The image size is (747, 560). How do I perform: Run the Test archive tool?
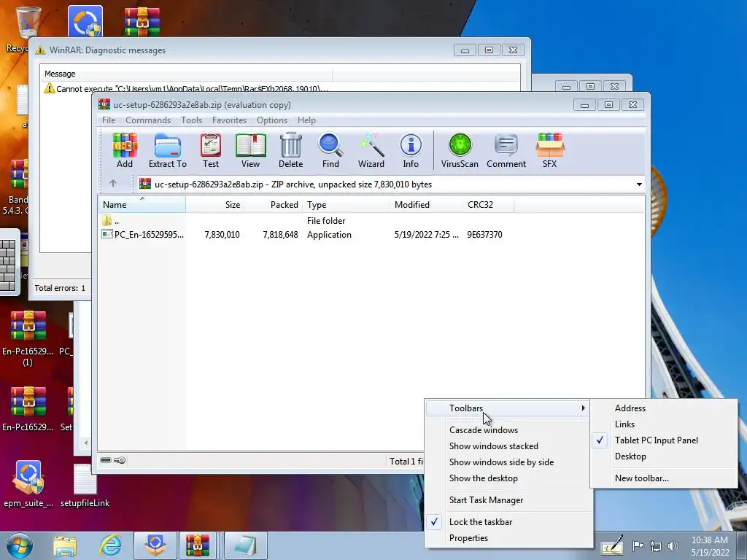[x=211, y=150]
